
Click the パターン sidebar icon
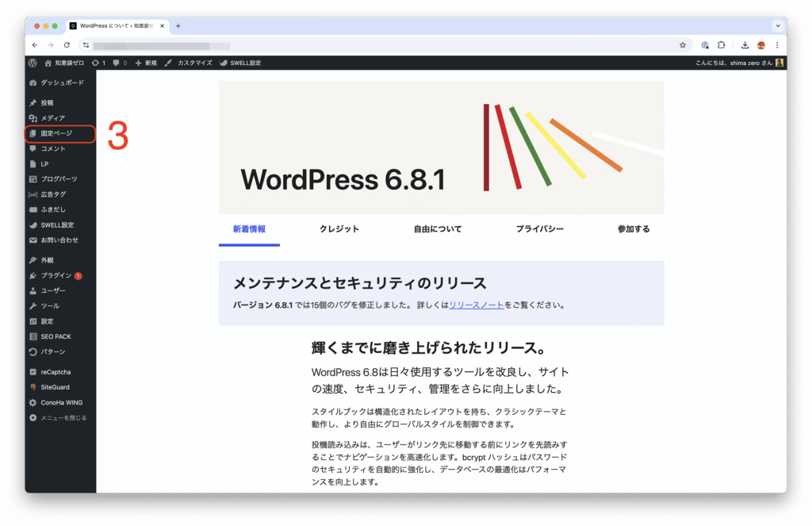33,352
